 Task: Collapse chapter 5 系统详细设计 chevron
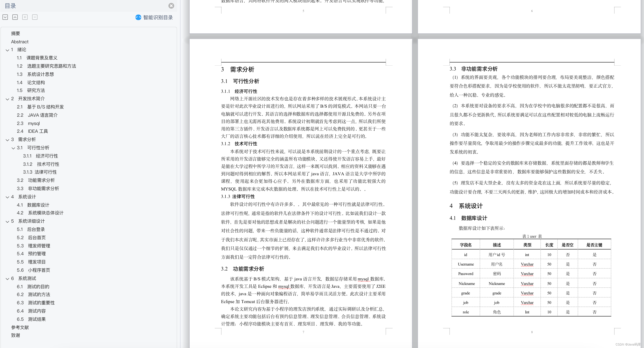click(7, 221)
